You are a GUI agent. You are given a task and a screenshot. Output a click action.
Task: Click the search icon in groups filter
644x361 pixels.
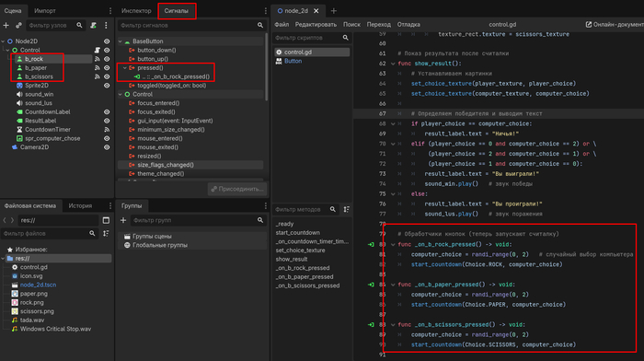click(260, 220)
